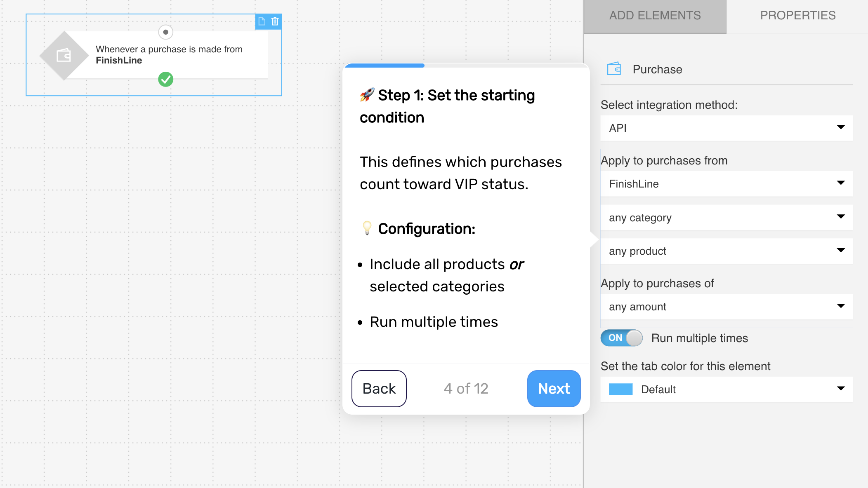
Task: Click the Next button in the tour
Action: (x=554, y=389)
